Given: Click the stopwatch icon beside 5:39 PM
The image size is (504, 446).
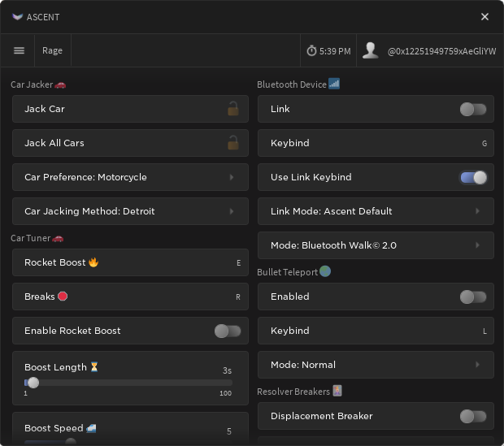Looking at the screenshot, I should pos(311,51).
